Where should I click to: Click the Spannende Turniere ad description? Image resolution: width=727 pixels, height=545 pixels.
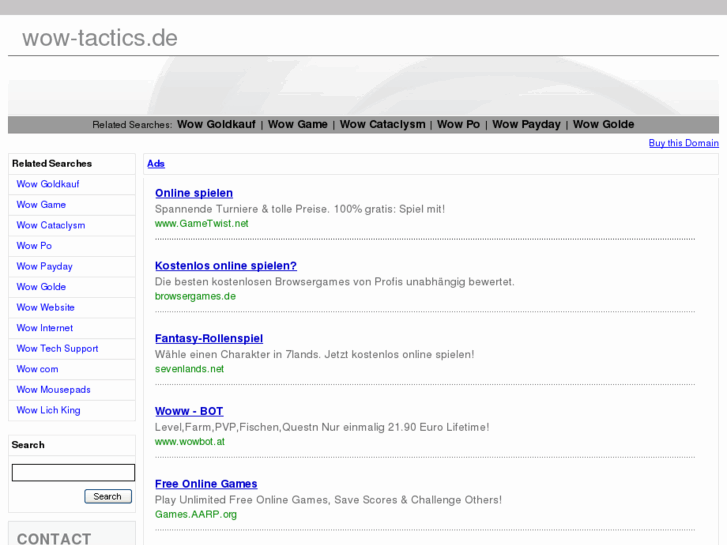point(300,209)
